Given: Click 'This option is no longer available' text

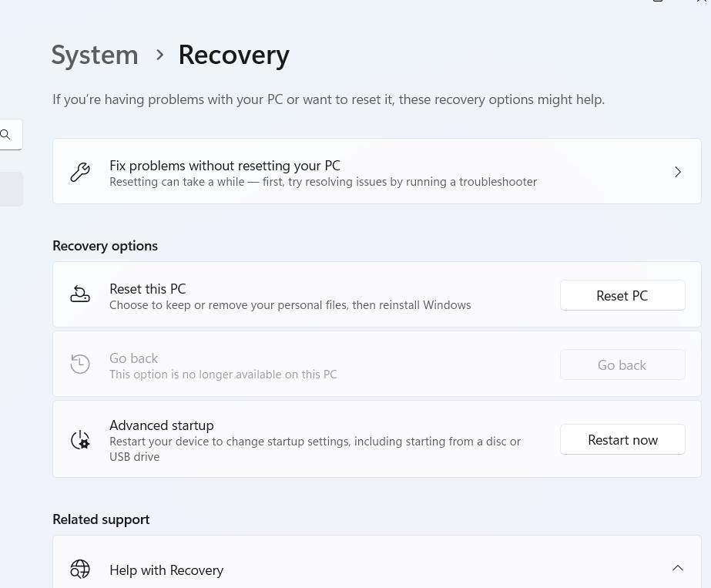Looking at the screenshot, I should (x=223, y=375).
